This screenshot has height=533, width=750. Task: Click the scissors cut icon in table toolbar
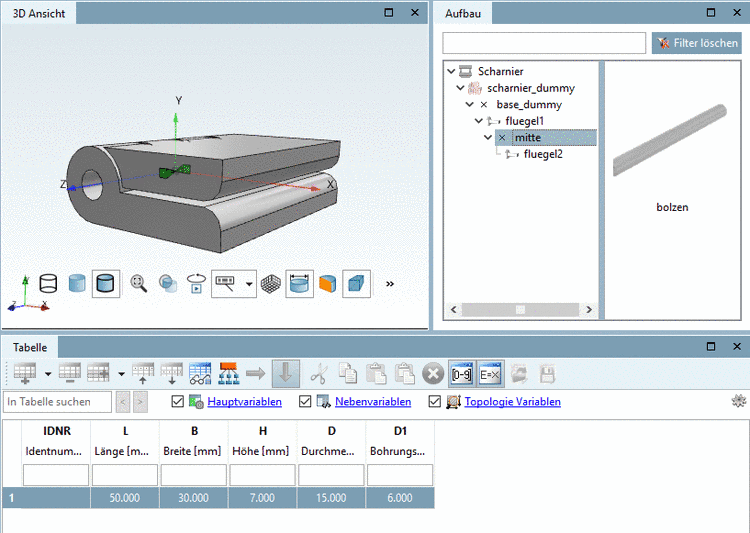click(319, 373)
